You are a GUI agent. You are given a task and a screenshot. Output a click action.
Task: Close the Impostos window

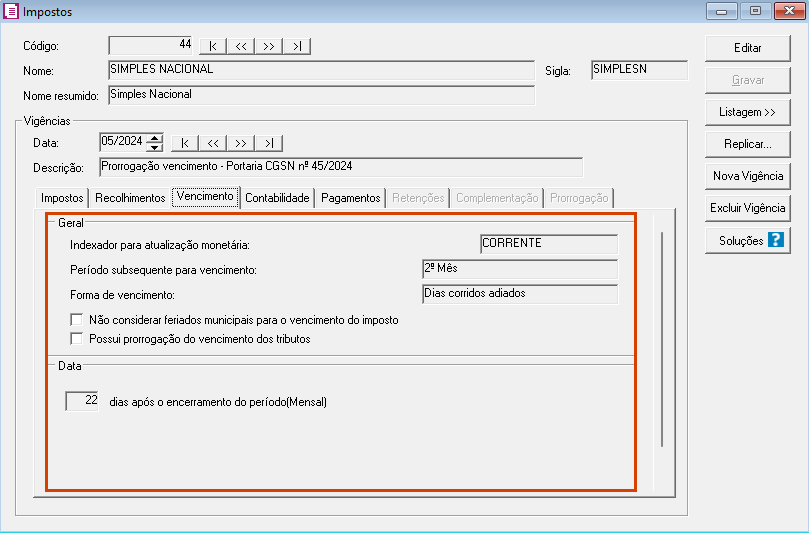click(790, 11)
